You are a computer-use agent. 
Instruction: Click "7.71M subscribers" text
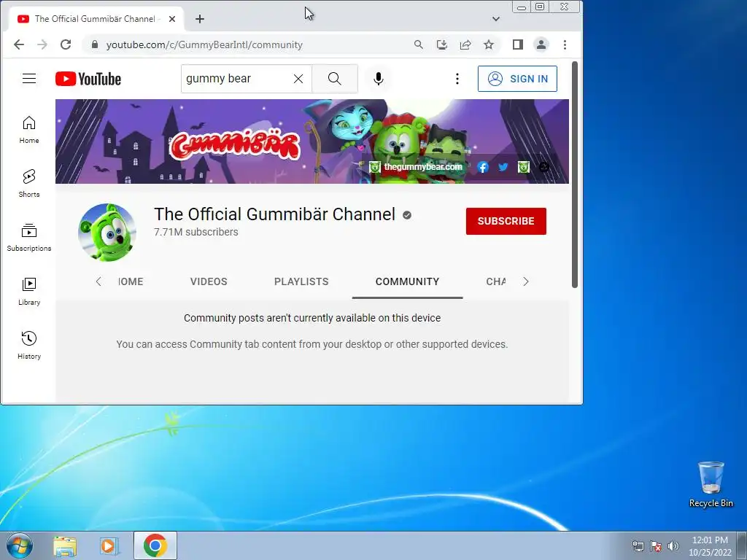(x=196, y=232)
